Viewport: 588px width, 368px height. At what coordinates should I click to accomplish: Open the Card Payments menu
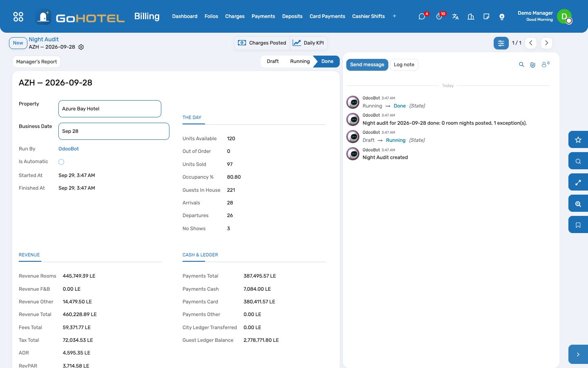click(x=327, y=16)
